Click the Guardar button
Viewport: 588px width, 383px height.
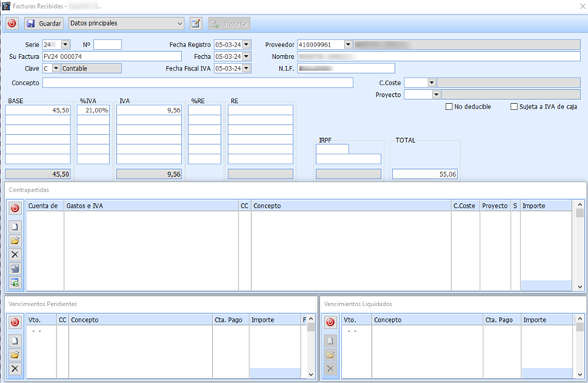click(43, 23)
